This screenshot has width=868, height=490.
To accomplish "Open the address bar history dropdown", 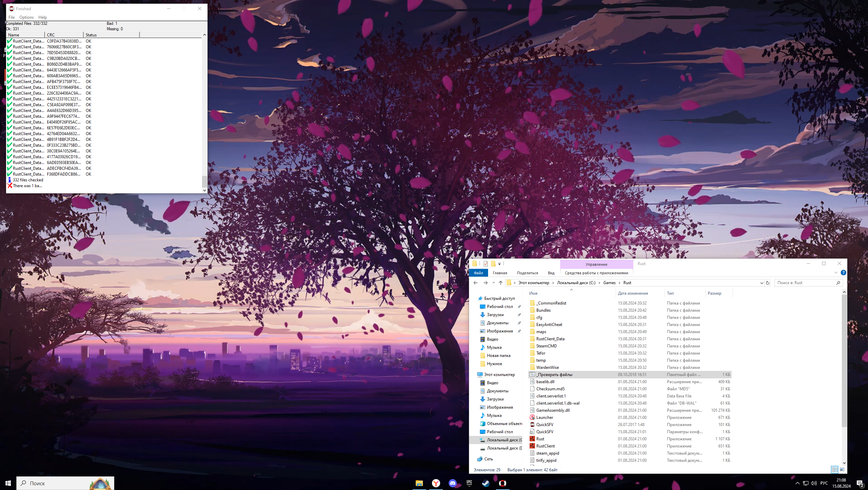I will 761,283.
